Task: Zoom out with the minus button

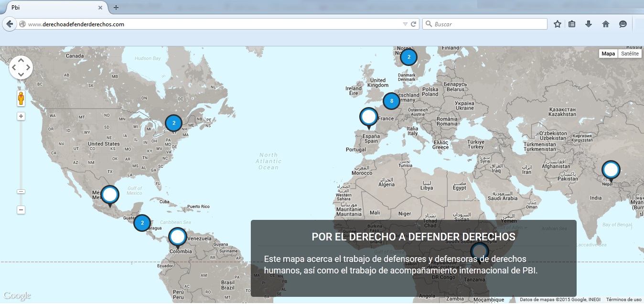Action: pyautogui.click(x=21, y=210)
